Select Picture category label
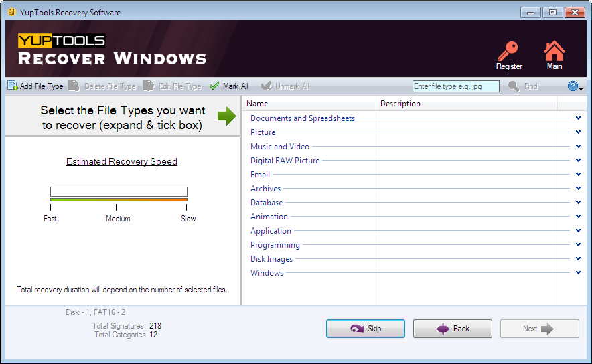Viewport: 592px width, 364px height. tap(263, 132)
